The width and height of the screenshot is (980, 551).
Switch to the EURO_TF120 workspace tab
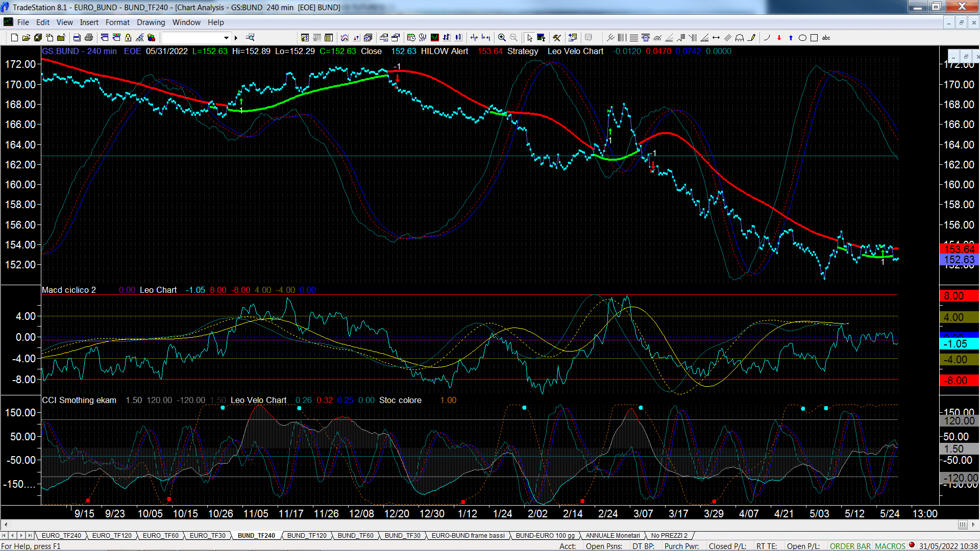pos(112,536)
